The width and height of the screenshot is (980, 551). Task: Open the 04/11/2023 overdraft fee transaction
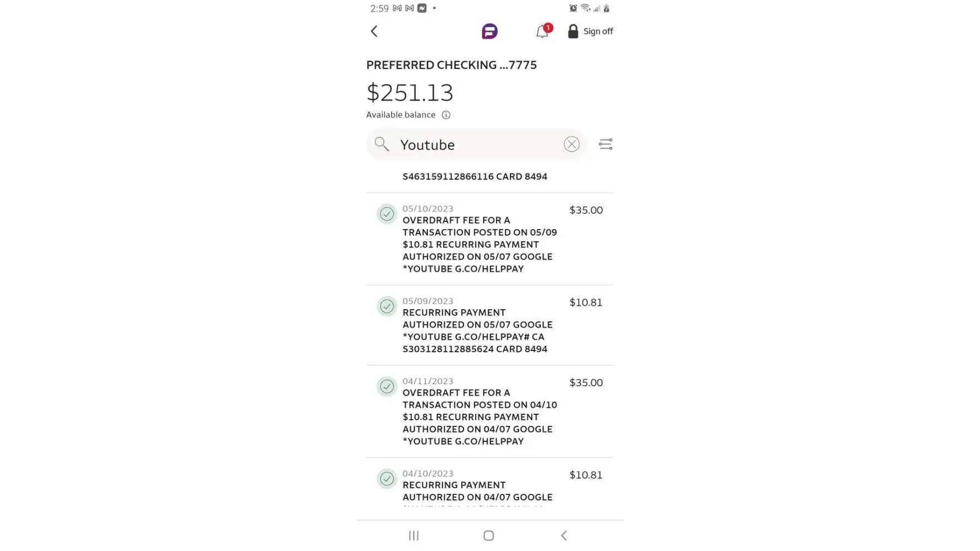(x=480, y=411)
